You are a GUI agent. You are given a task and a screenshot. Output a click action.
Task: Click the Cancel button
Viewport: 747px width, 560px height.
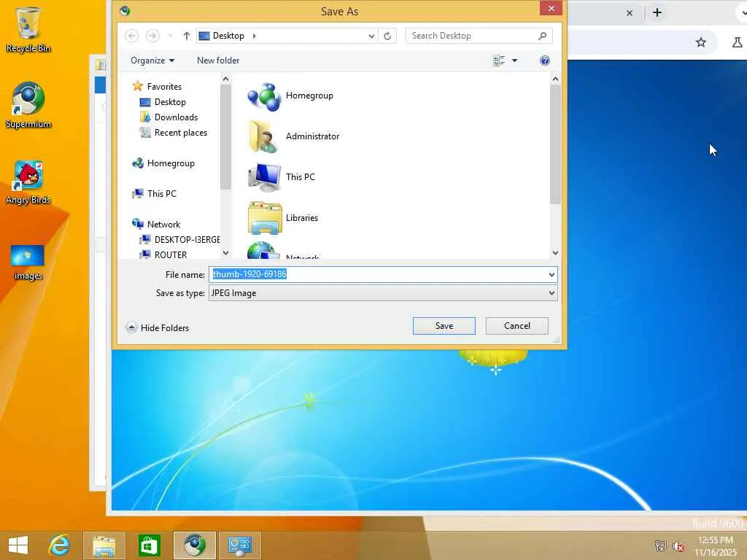[x=517, y=326]
